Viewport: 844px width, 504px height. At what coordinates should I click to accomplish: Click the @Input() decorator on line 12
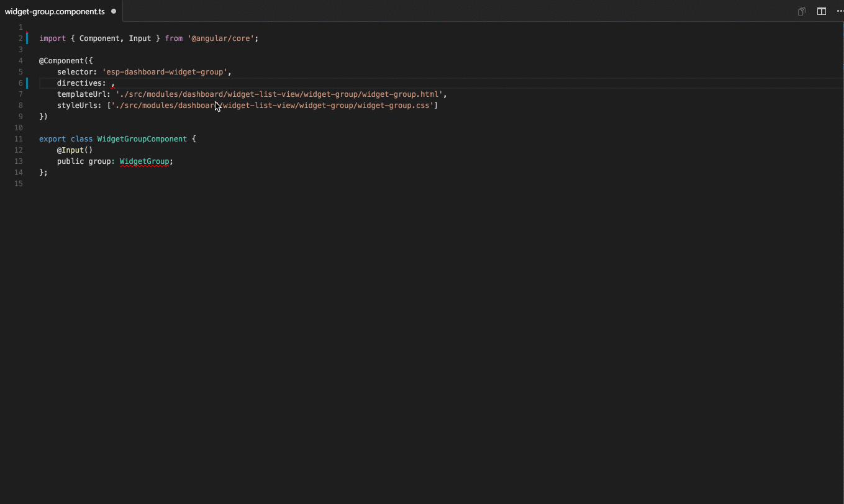click(75, 150)
